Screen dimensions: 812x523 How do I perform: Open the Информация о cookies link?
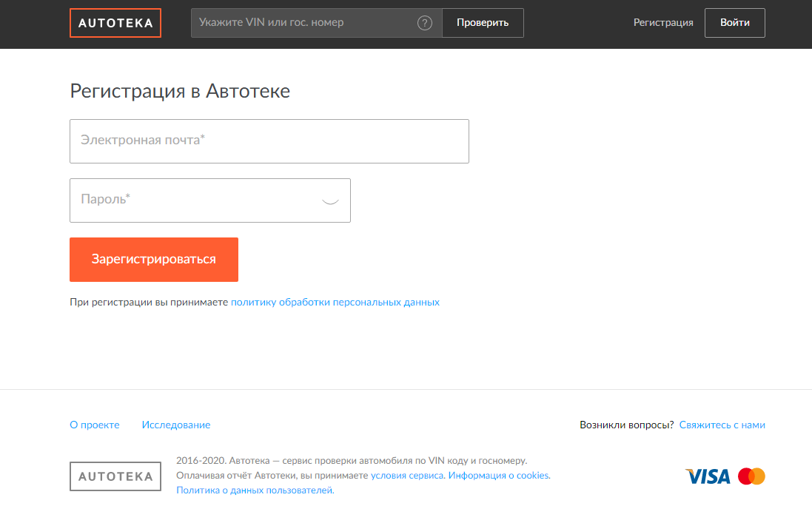click(x=499, y=476)
